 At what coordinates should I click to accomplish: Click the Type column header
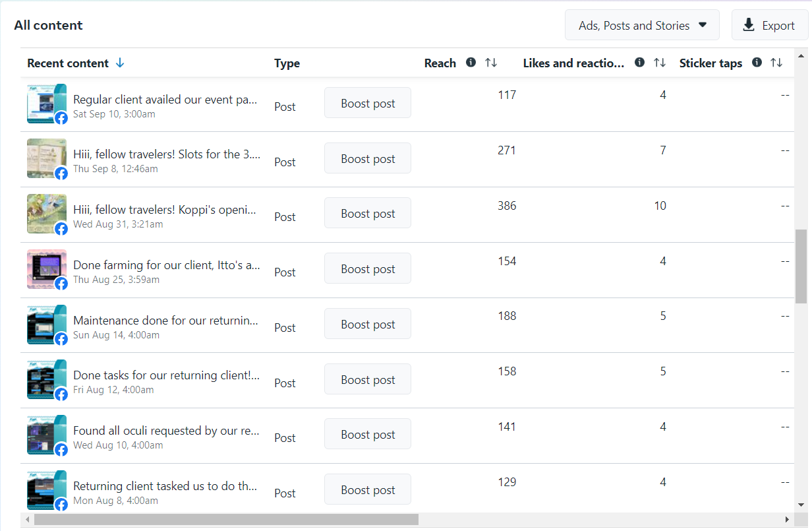(x=287, y=63)
